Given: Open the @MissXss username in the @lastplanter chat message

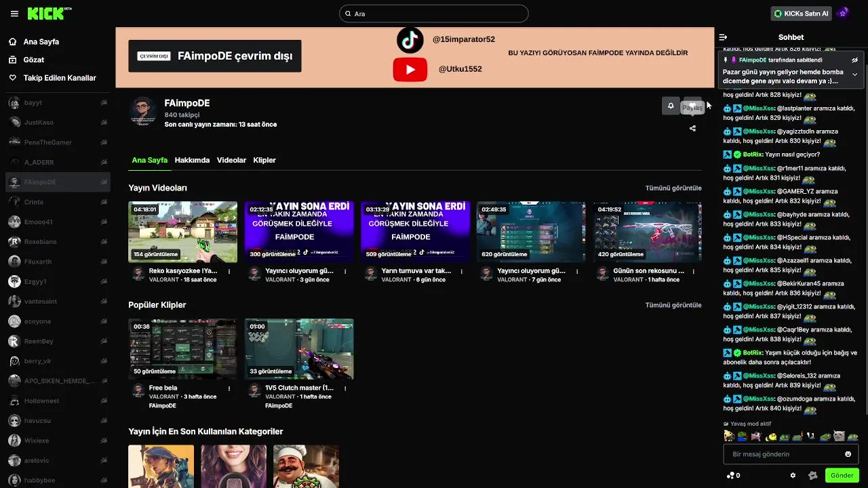Looking at the screenshot, I should (758, 108).
